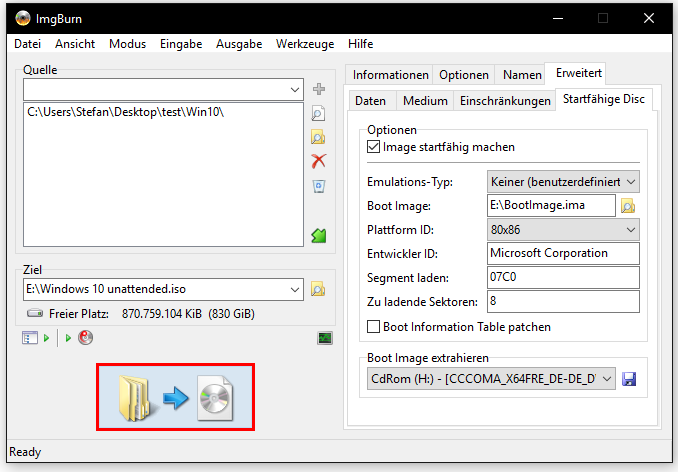
Task: Click the first green play arrow
Action: (47, 338)
